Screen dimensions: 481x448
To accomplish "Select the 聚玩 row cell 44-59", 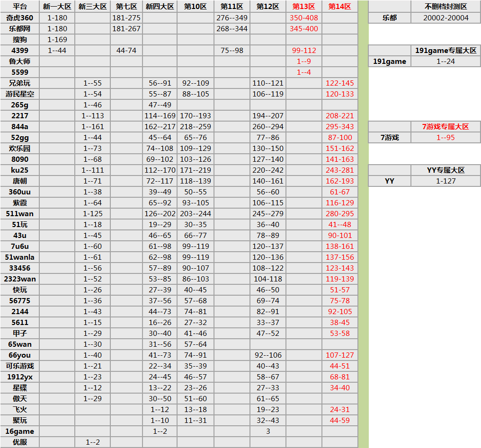I will 339,421.
